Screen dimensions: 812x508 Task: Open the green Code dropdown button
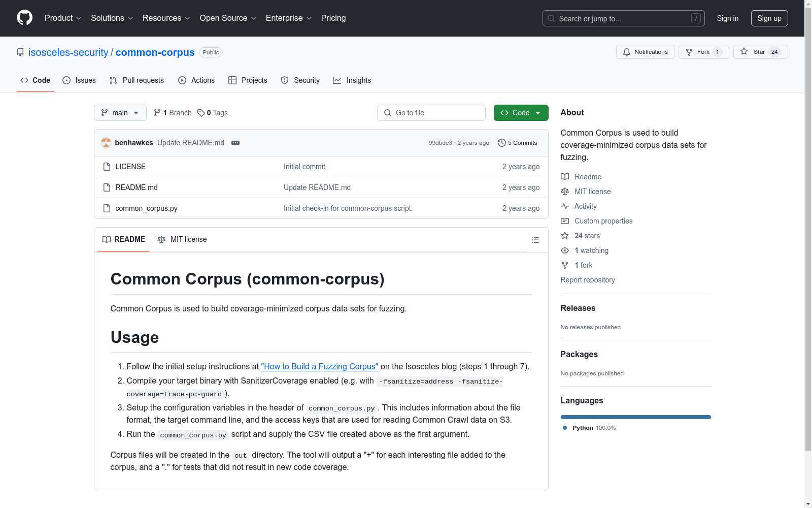(521, 113)
